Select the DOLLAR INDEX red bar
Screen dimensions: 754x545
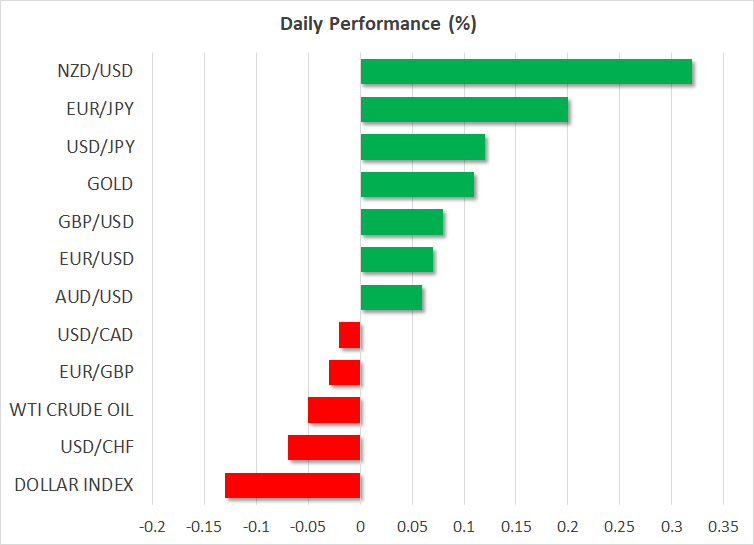292,485
